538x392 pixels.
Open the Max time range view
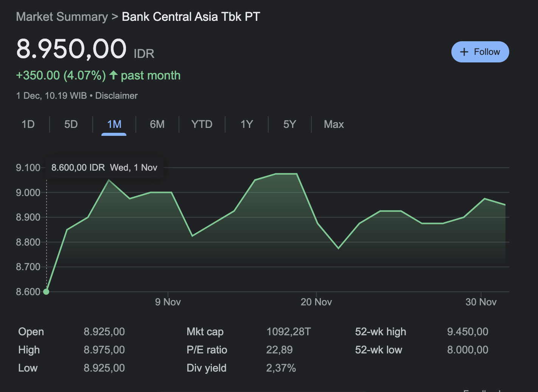pos(334,124)
